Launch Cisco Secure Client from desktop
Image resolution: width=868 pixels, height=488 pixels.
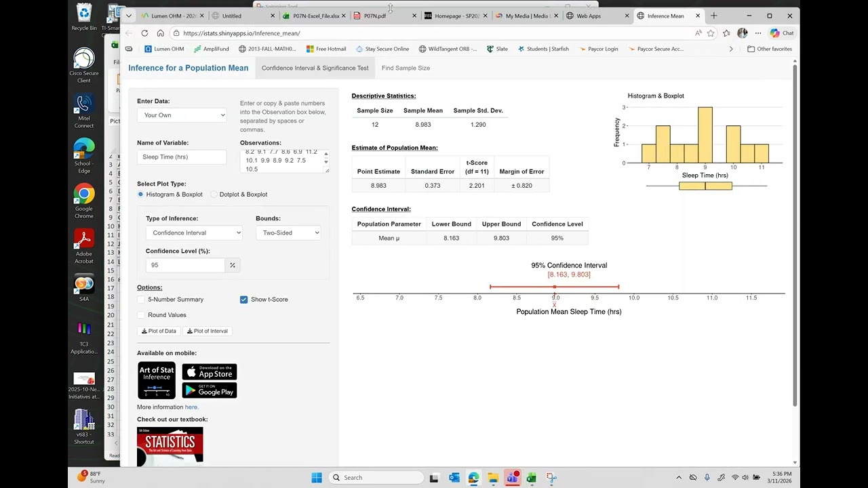point(84,66)
